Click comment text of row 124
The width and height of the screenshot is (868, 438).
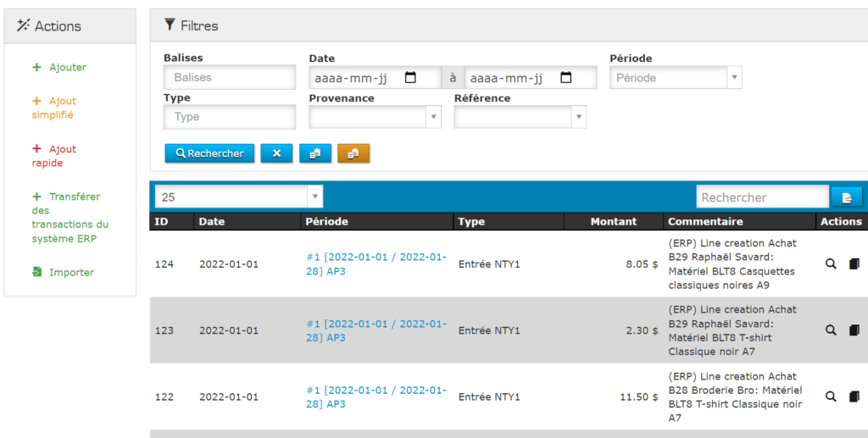pyautogui.click(x=732, y=264)
